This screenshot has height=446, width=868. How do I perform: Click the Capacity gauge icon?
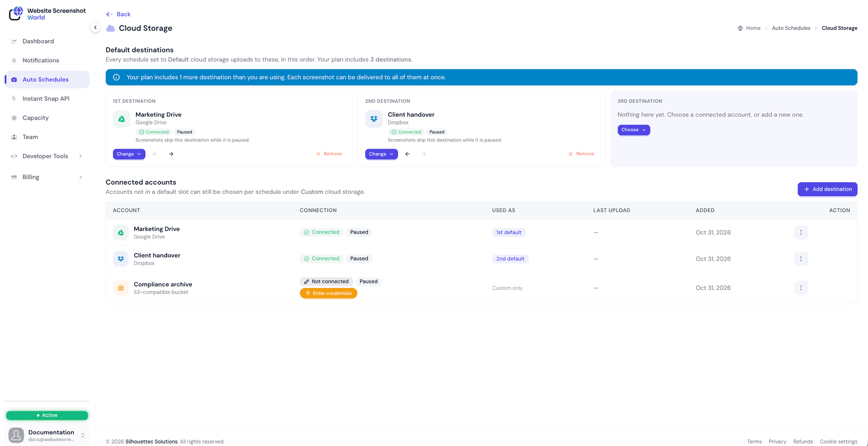14,118
